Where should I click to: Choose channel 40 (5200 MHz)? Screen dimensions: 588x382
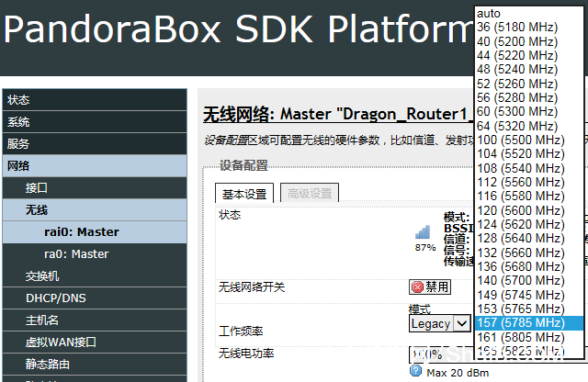[x=529, y=41]
